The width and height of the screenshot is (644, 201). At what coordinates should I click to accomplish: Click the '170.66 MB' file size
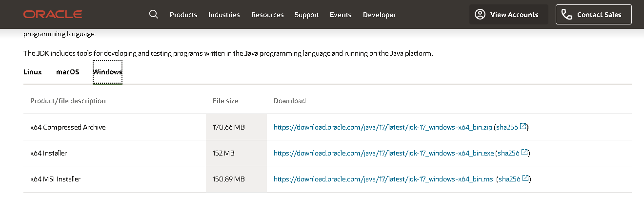(x=229, y=127)
